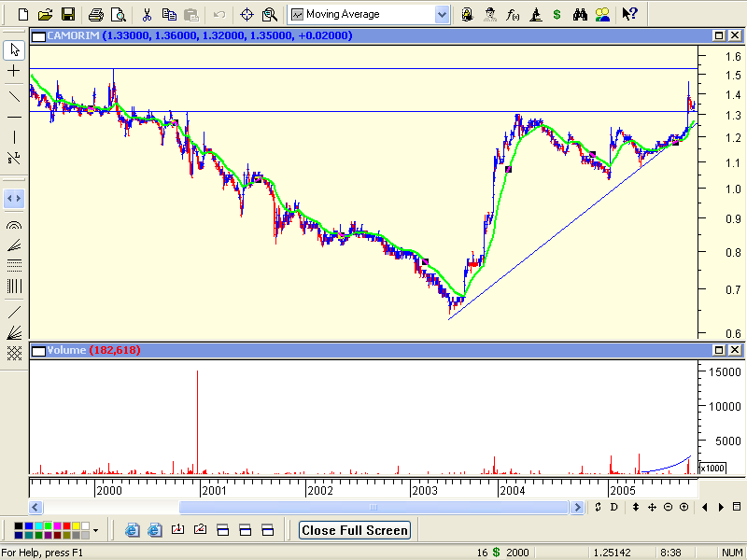Click the chart icon labeled 1
This screenshot has height=560, width=747.
point(177,529)
